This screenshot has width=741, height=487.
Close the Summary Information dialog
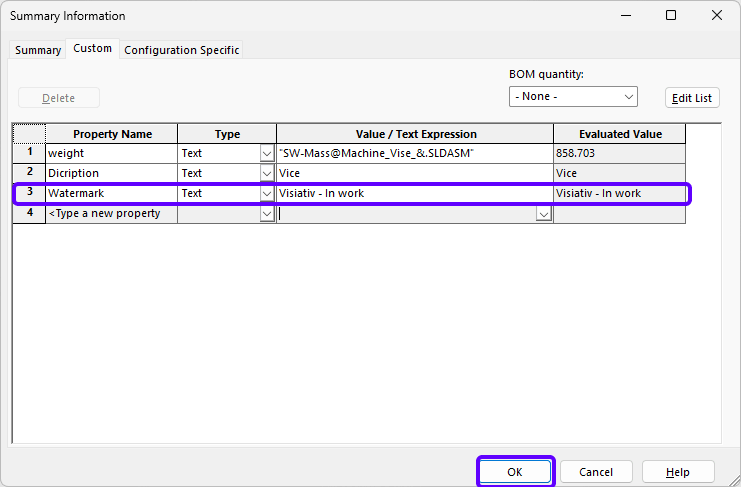(716, 16)
